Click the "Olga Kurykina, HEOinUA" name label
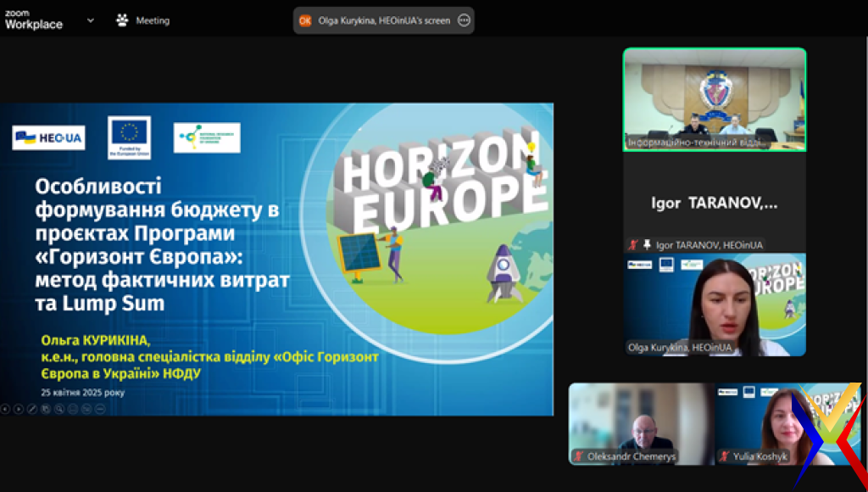 680,348
